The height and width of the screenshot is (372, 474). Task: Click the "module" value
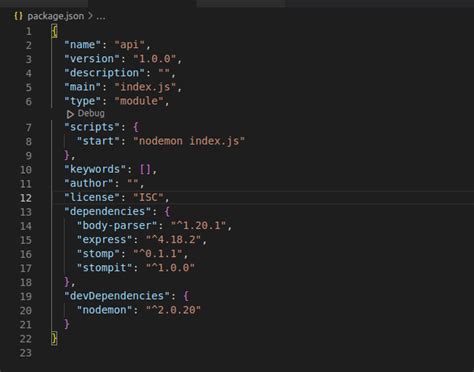pyautogui.click(x=139, y=101)
